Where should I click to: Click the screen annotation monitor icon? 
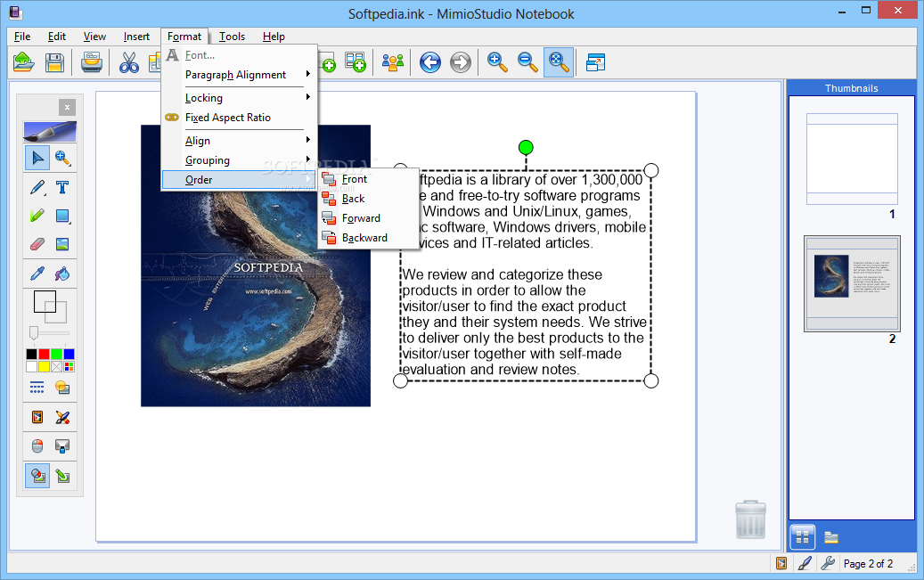pos(62,446)
